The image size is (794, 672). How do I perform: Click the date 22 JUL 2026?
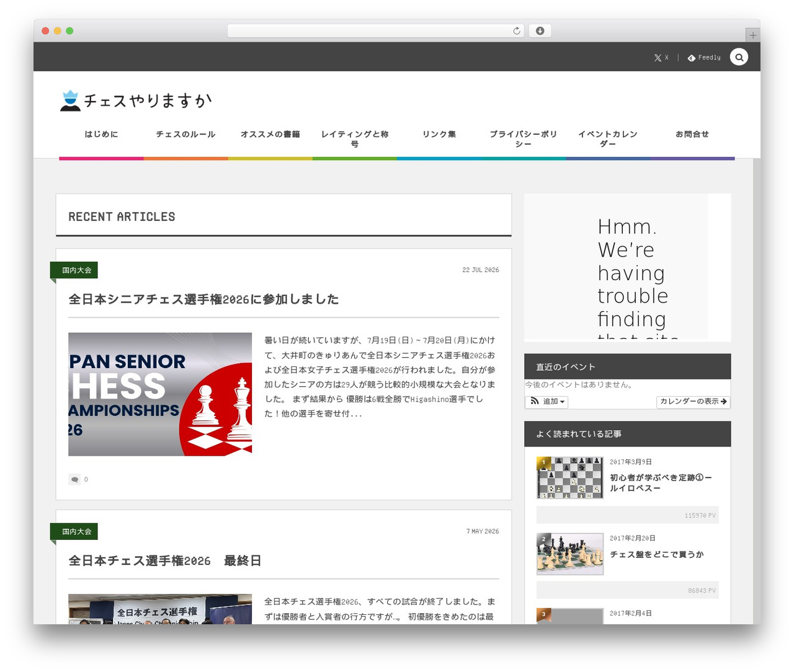pos(480,270)
